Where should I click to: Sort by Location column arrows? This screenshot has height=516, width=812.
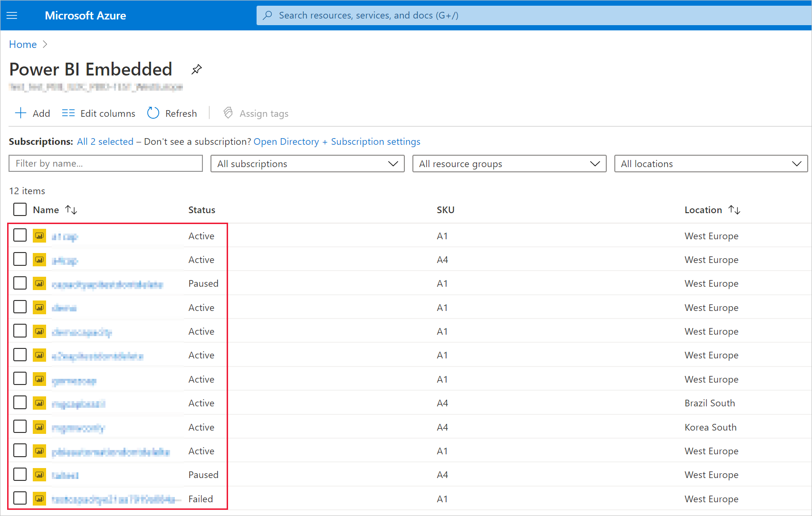(735, 210)
